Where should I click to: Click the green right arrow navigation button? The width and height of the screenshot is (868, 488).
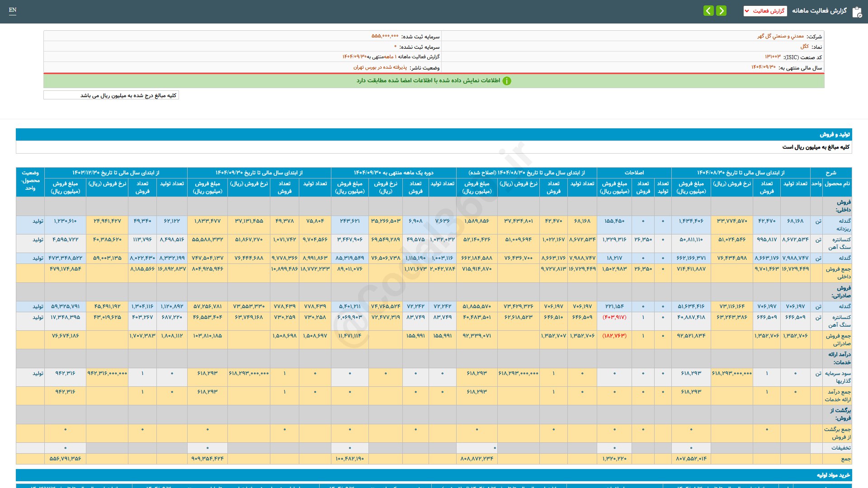coord(722,10)
